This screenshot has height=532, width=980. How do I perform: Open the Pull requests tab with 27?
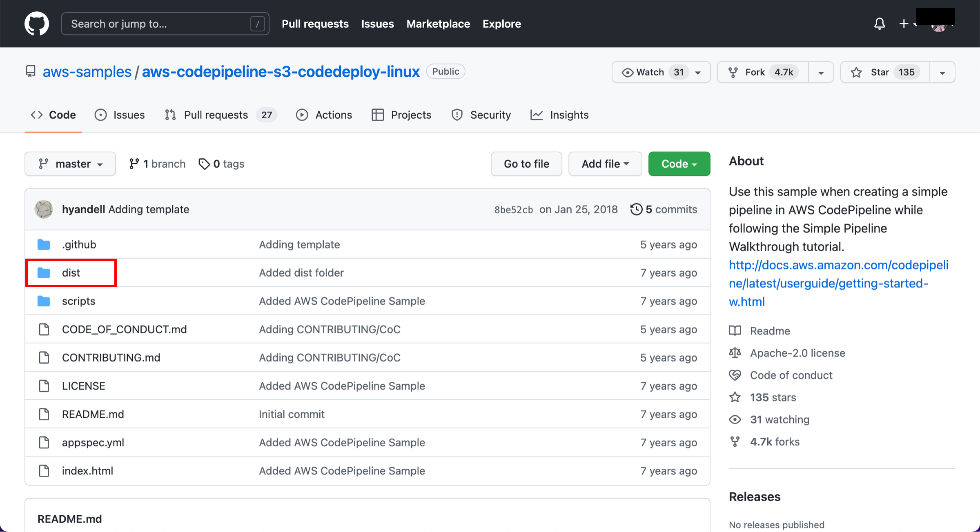220,115
